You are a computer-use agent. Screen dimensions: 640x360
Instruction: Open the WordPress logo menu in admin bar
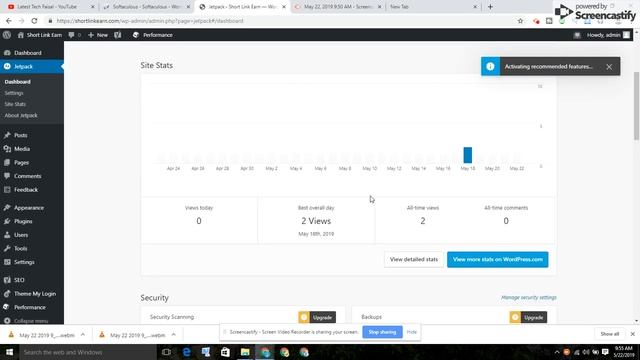point(7,35)
